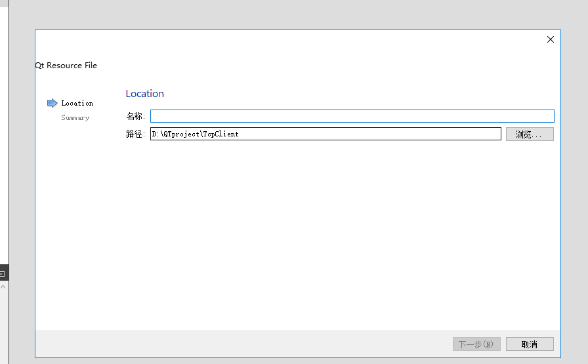Select the Summary step in the sidebar
The width and height of the screenshot is (588, 364).
click(x=75, y=117)
